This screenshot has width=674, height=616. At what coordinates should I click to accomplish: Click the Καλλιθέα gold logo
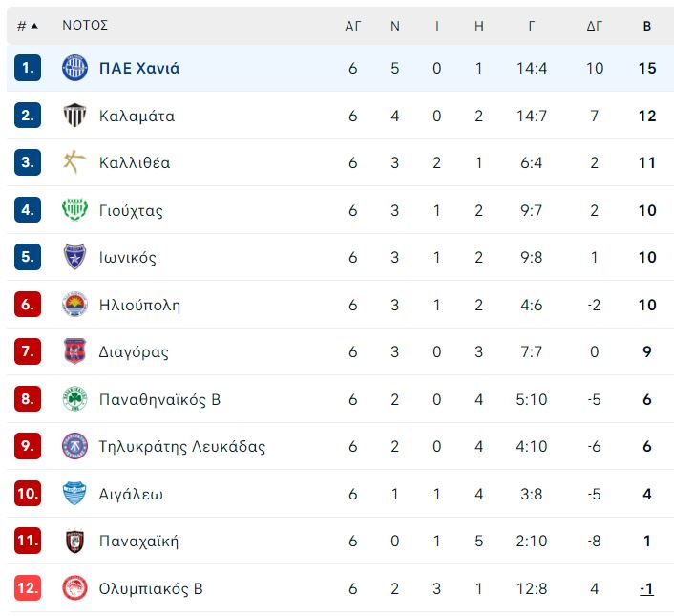click(x=74, y=162)
